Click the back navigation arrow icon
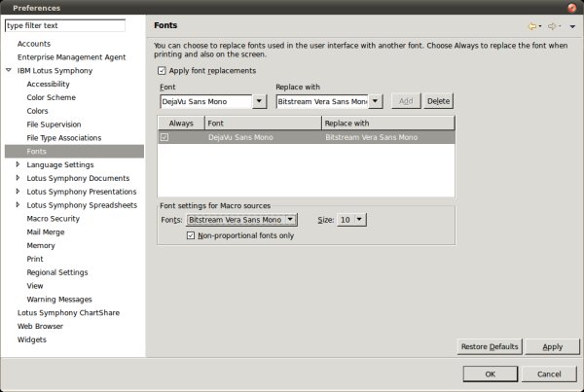Viewport: 584px width, 392px height. 532,25
